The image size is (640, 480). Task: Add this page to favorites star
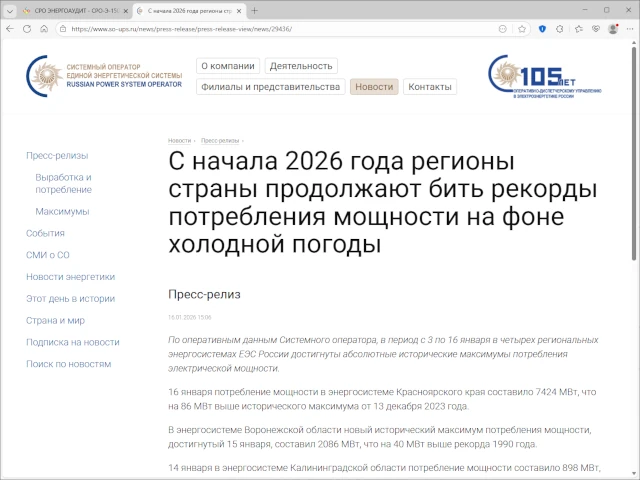pyautogui.click(x=522, y=29)
